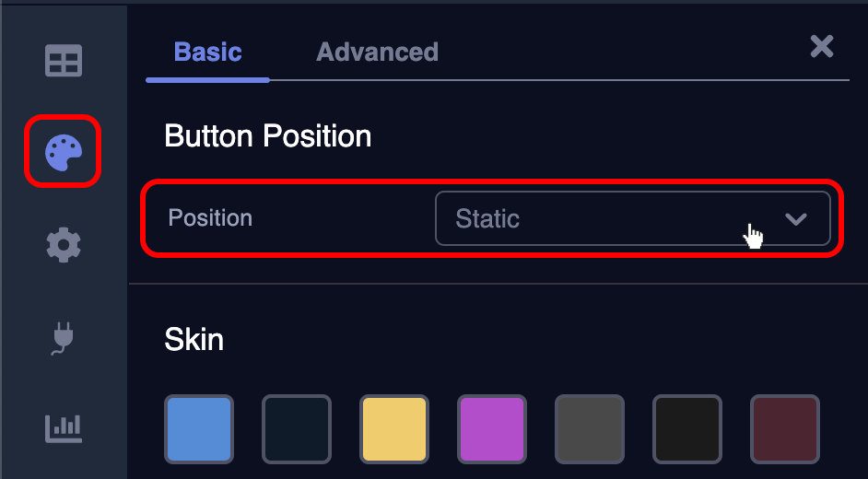Screen dimensions: 868x479
Task: Switch to the Basic tab
Action: click(x=207, y=52)
